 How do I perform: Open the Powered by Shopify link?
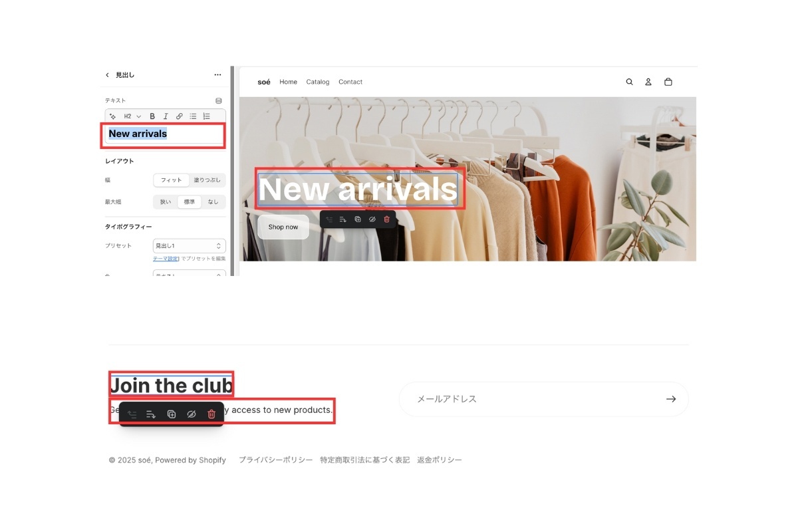tap(190, 460)
